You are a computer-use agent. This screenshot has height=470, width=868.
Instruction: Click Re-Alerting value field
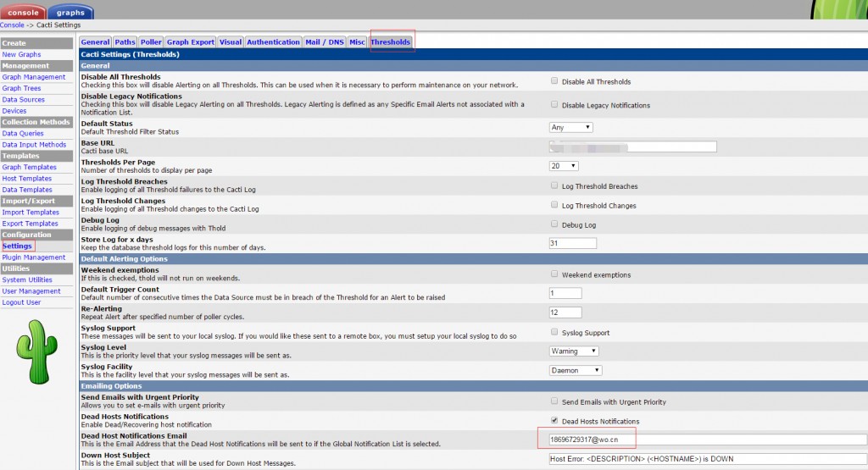(565, 312)
